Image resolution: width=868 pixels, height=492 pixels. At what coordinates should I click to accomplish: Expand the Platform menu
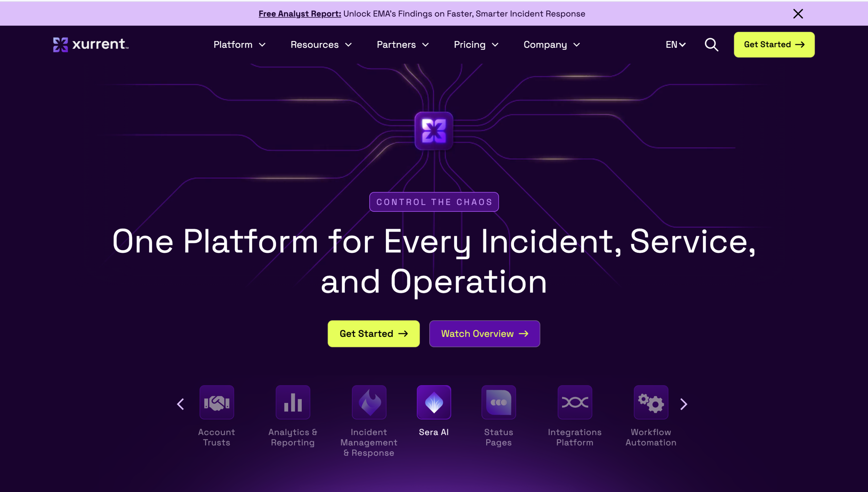tap(239, 44)
